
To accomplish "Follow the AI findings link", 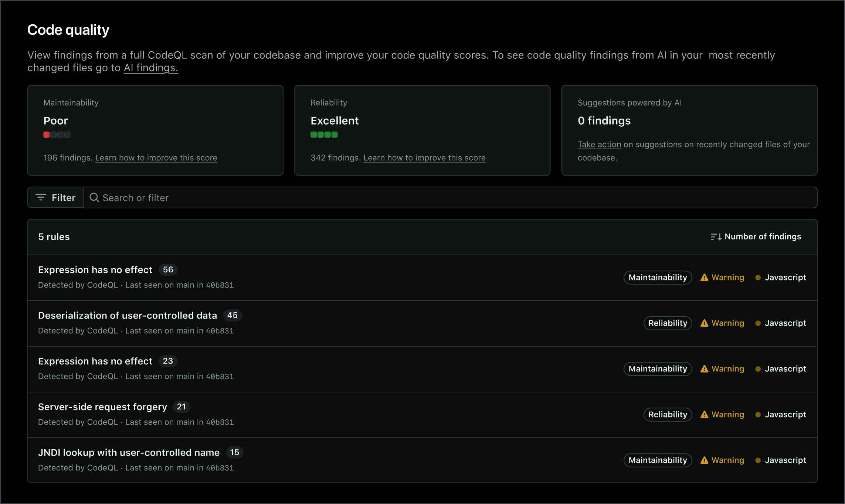I will pos(151,68).
